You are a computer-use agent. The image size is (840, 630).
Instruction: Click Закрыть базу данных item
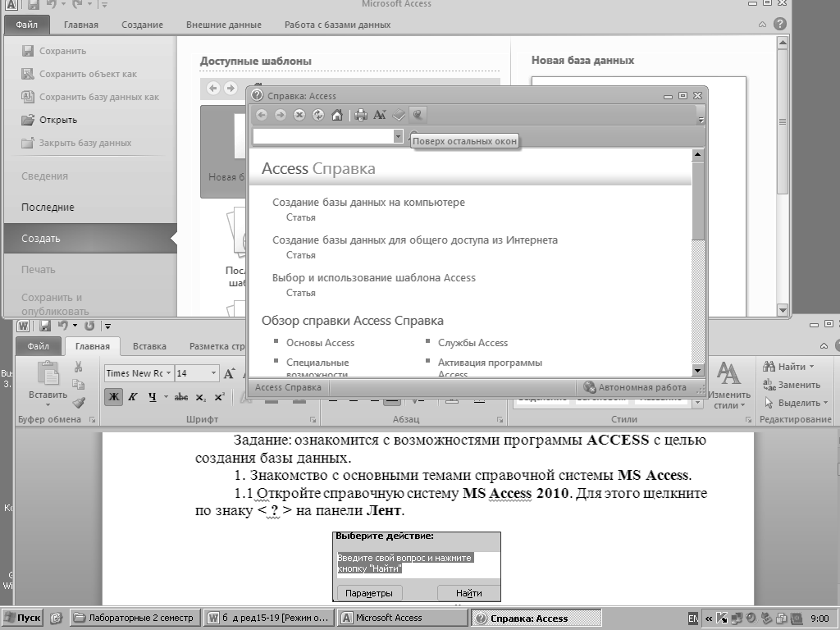pos(76,143)
